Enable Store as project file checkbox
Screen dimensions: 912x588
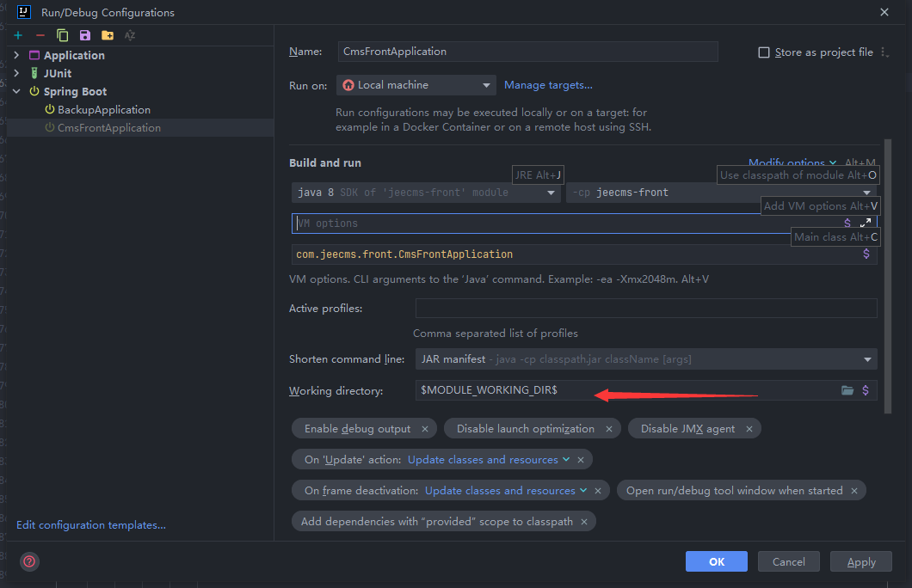(763, 52)
